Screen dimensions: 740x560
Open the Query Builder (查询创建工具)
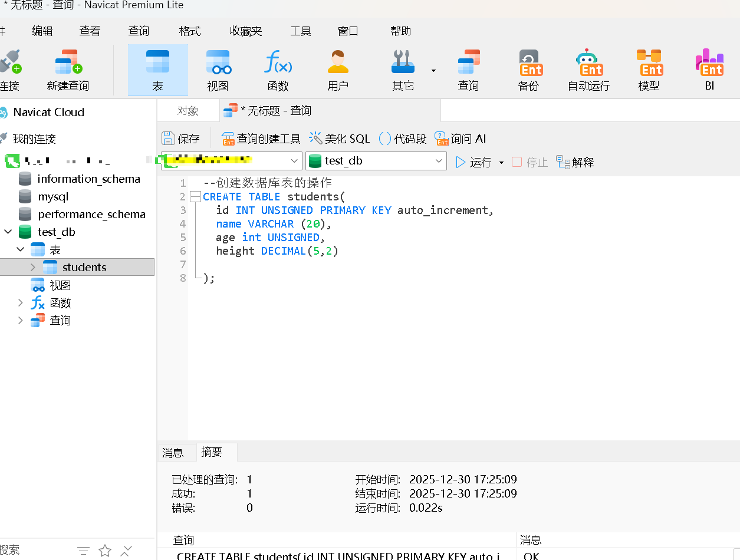pos(261,139)
